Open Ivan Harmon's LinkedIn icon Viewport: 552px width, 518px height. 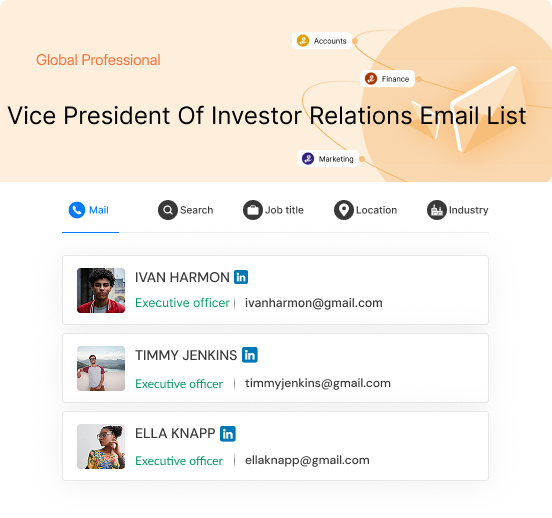pyautogui.click(x=241, y=277)
